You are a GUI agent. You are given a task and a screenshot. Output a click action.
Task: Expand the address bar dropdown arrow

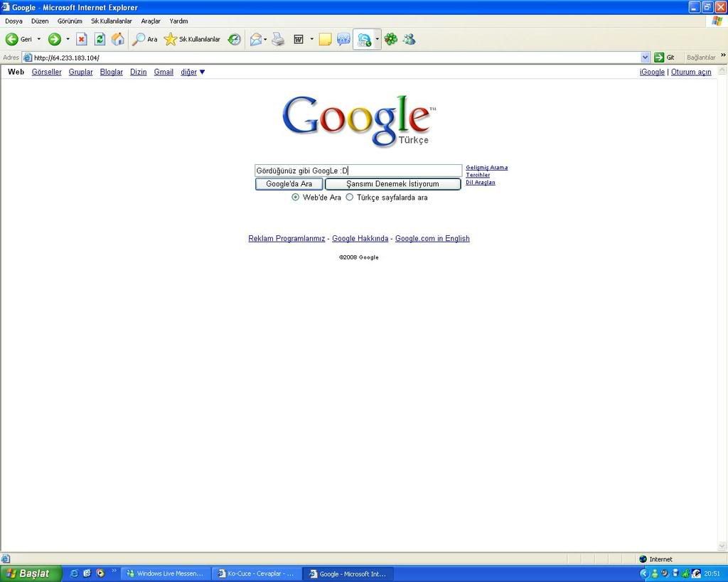pyautogui.click(x=645, y=58)
